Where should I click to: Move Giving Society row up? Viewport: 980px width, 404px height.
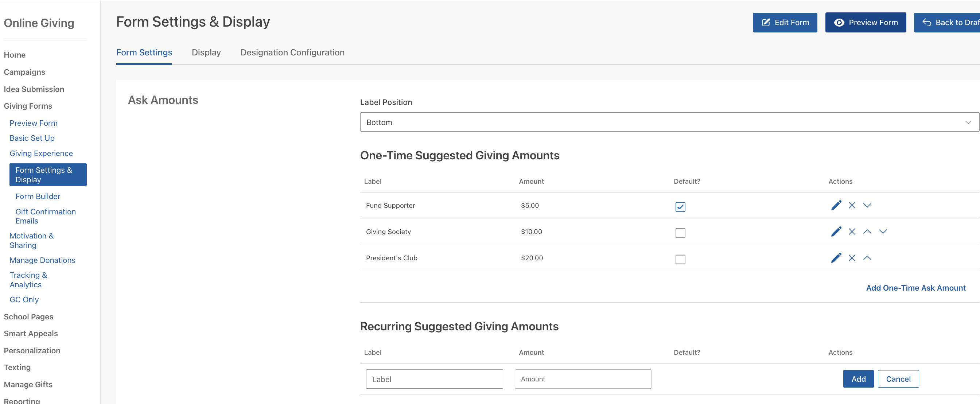coord(867,232)
